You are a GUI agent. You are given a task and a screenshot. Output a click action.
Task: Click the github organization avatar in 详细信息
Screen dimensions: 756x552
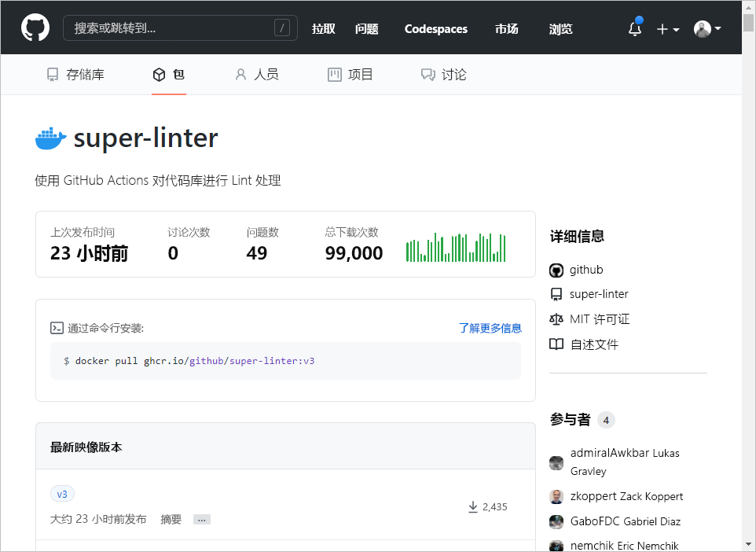click(x=556, y=270)
